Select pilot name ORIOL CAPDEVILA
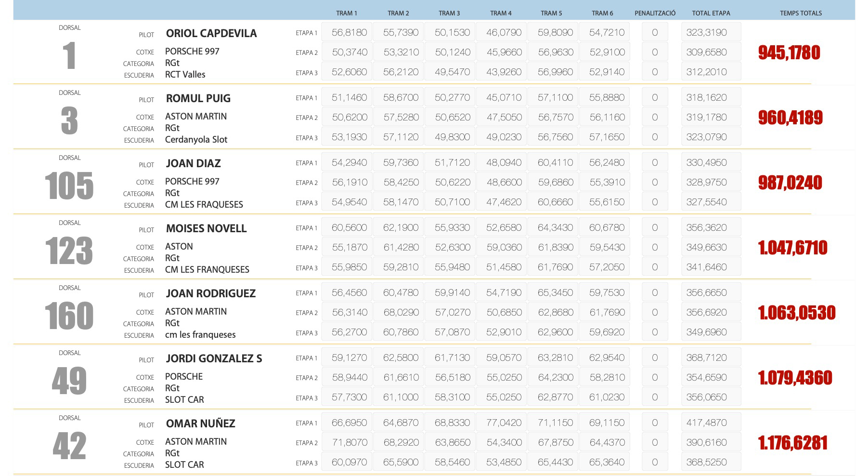 coord(211,33)
